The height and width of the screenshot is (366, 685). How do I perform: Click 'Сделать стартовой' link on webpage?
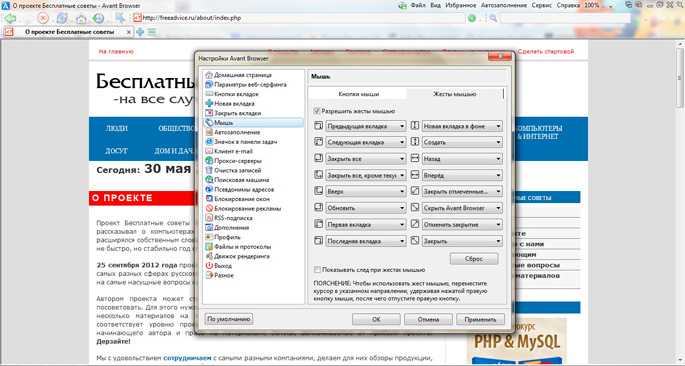click(x=546, y=52)
